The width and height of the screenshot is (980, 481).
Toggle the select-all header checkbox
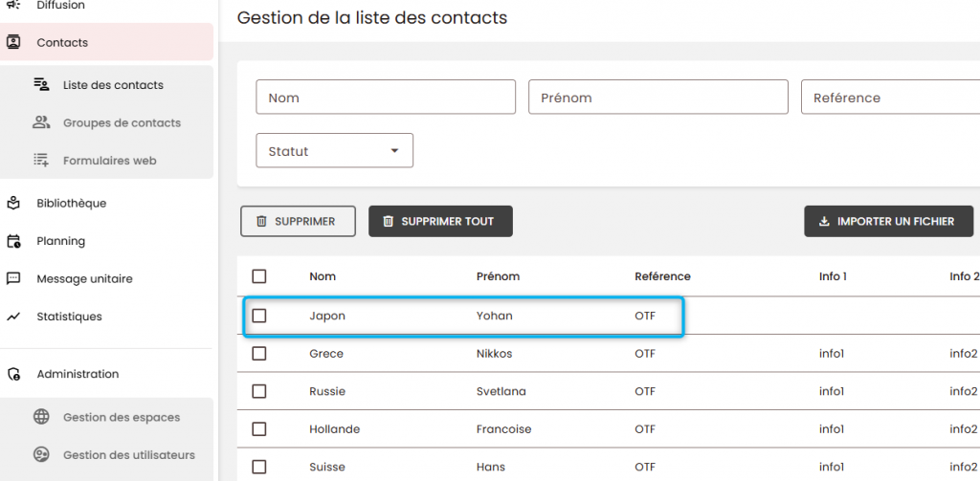(x=259, y=276)
